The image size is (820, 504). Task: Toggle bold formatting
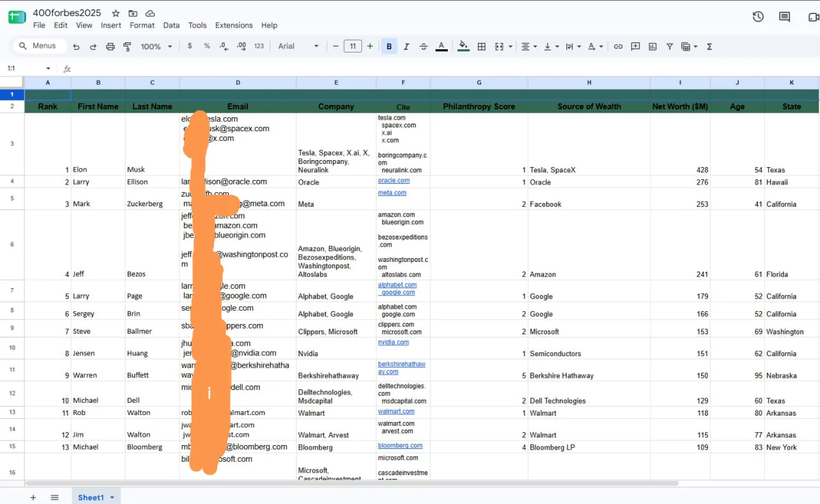click(x=389, y=46)
